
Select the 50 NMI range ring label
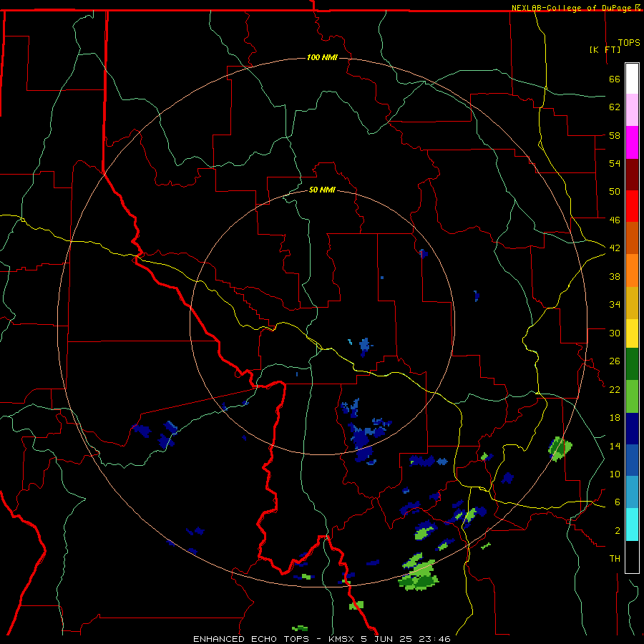click(x=322, y=190)
